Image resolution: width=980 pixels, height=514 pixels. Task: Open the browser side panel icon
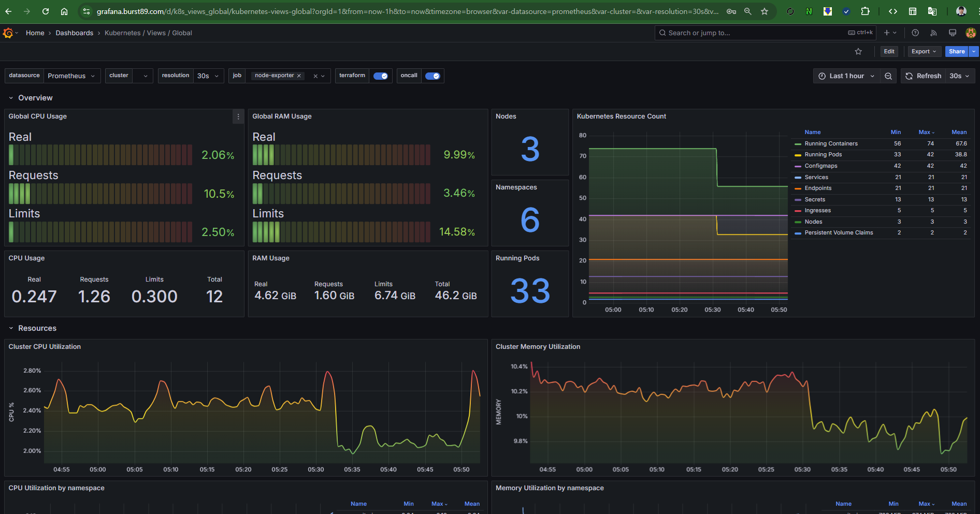[913, 11]
